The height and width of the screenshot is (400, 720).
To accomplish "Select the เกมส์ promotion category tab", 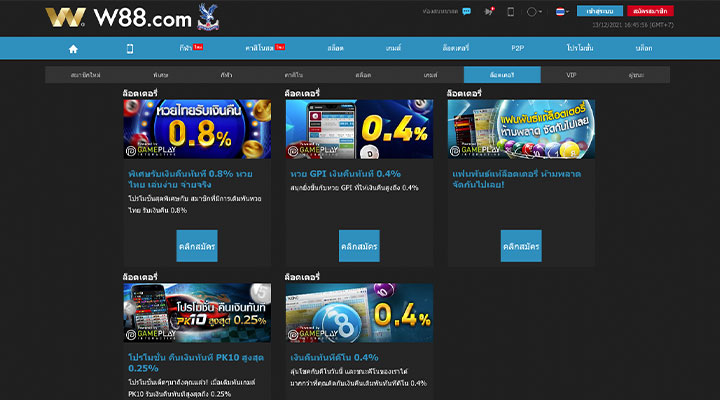I will click(430, 75).
